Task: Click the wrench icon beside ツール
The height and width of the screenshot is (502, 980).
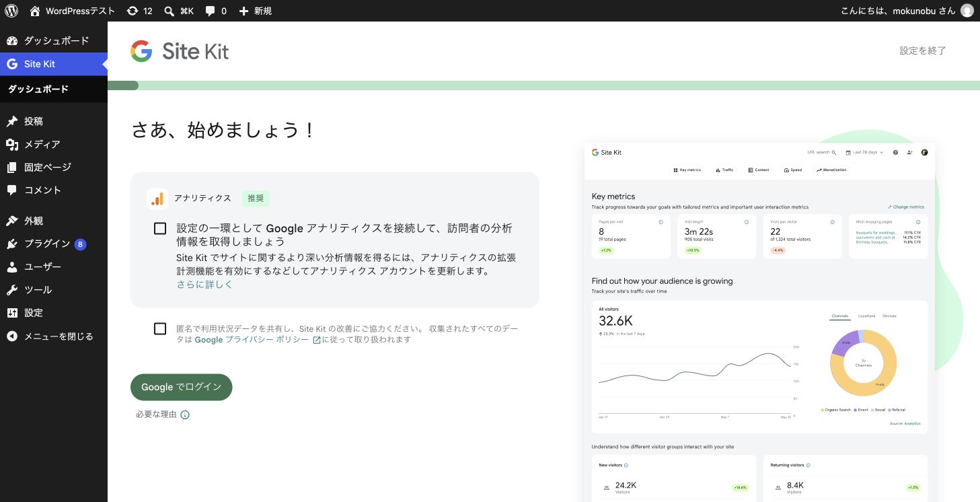Action: tap(12, 289)
